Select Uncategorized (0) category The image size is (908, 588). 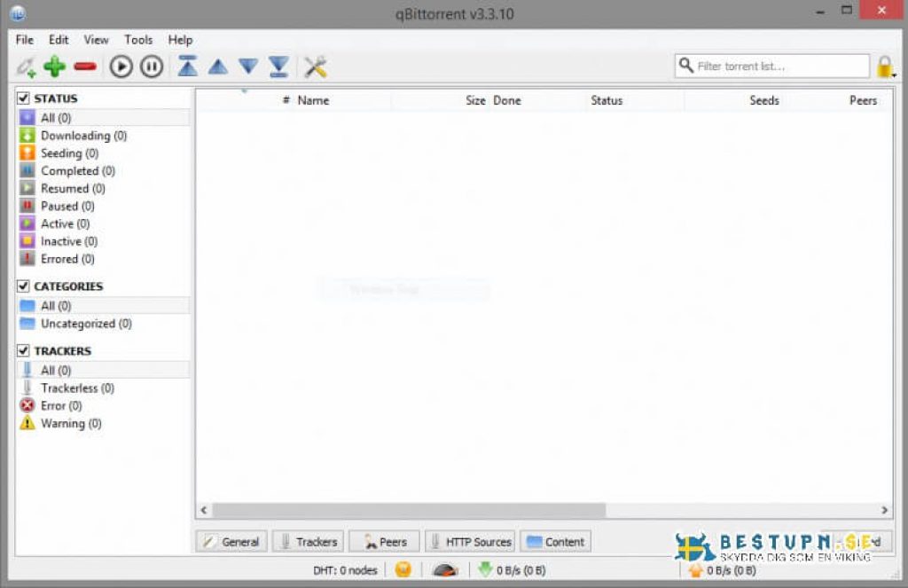pyautogui.click(x=103, y=323)
